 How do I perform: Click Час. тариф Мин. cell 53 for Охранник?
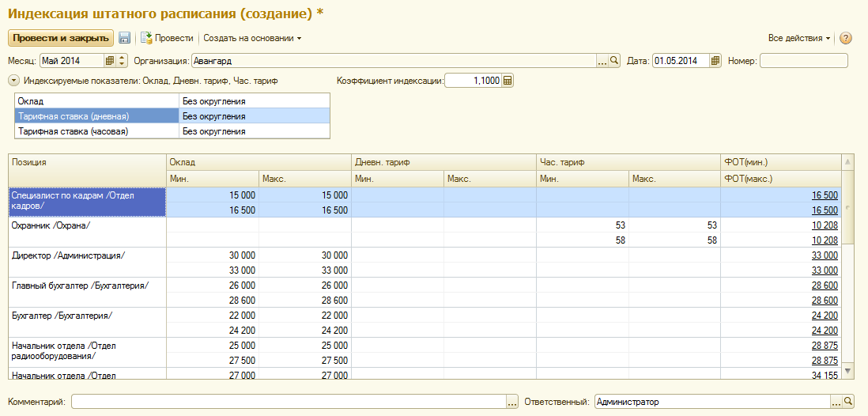tap(583, 225)
